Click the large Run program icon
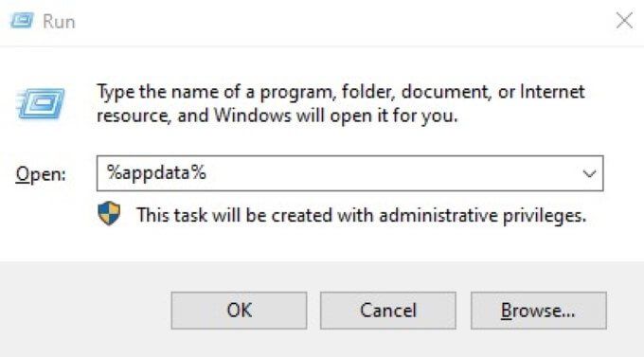 41,104
